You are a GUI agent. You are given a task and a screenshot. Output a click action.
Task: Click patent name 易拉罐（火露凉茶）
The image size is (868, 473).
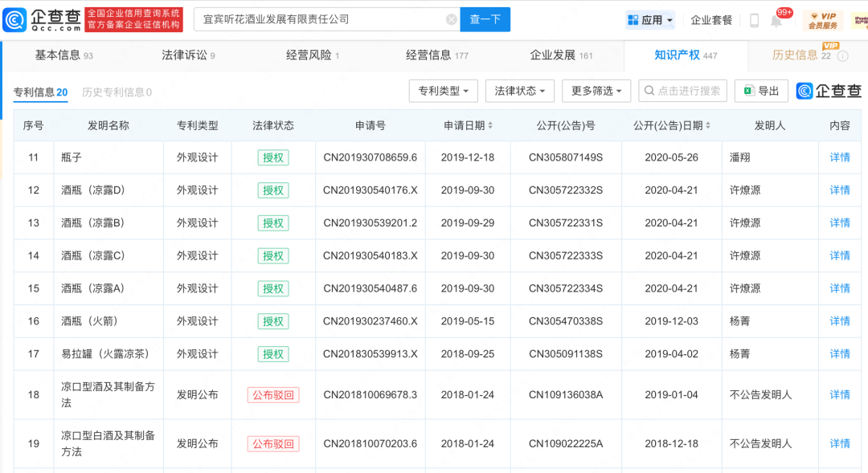point(104,353)
